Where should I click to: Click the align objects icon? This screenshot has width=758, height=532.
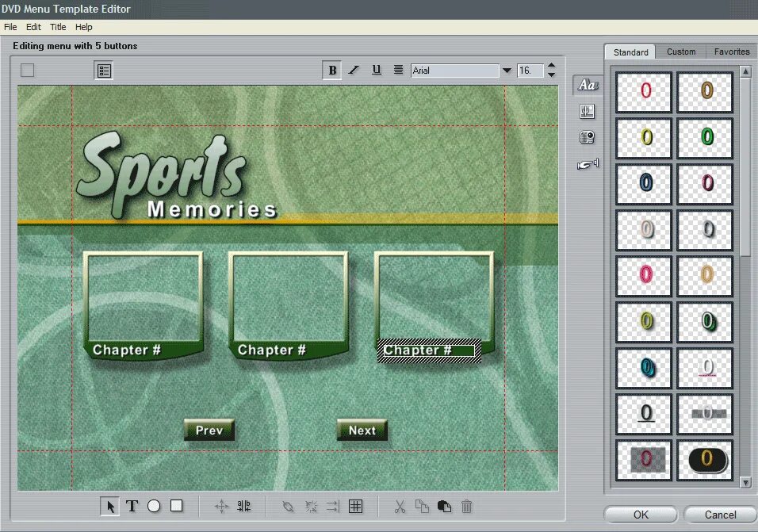coord(332,507)
